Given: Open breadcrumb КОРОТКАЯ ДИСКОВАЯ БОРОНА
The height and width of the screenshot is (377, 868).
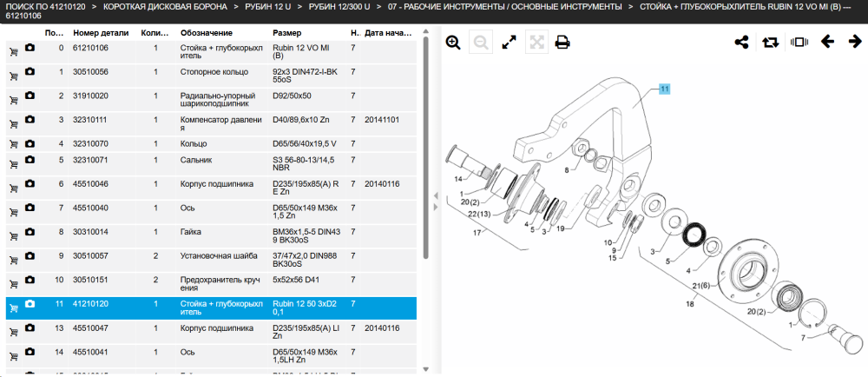Looking at the screenshot, I should click(x=165, y=7).
